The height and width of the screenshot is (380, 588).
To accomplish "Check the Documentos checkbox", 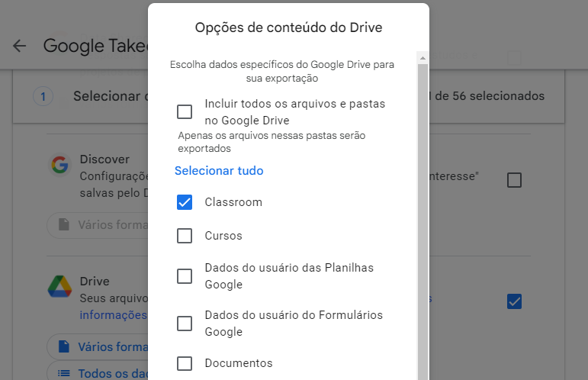I will (x=185, y=363).
